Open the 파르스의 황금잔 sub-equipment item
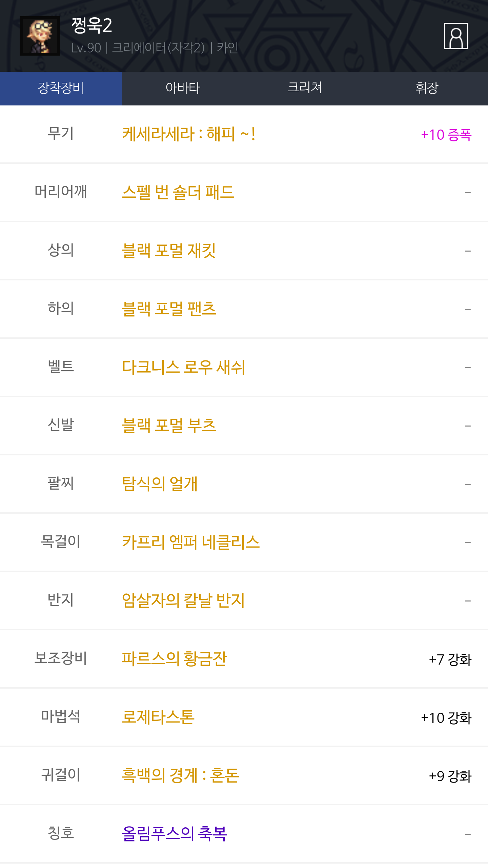 pos(174,659)
